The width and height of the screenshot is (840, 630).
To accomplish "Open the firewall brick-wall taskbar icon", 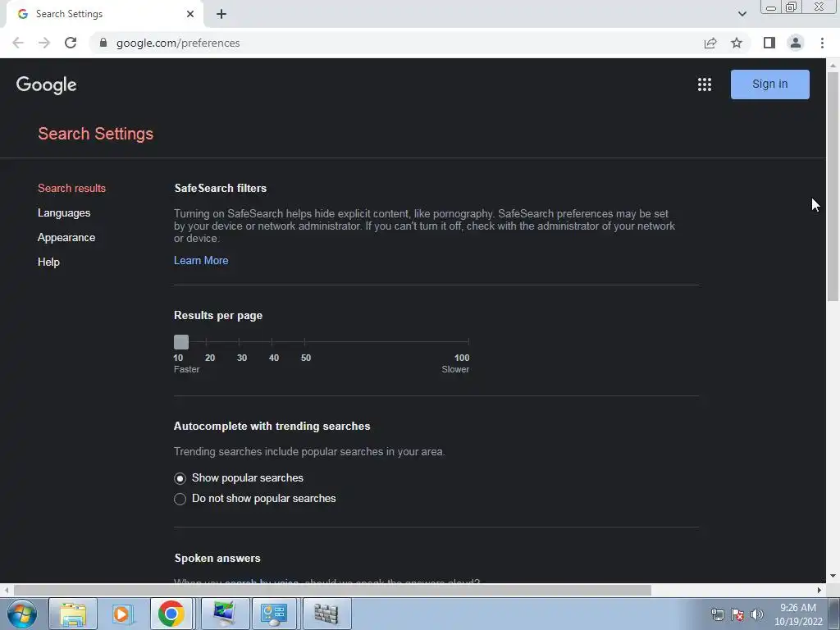I will (326, 614).
